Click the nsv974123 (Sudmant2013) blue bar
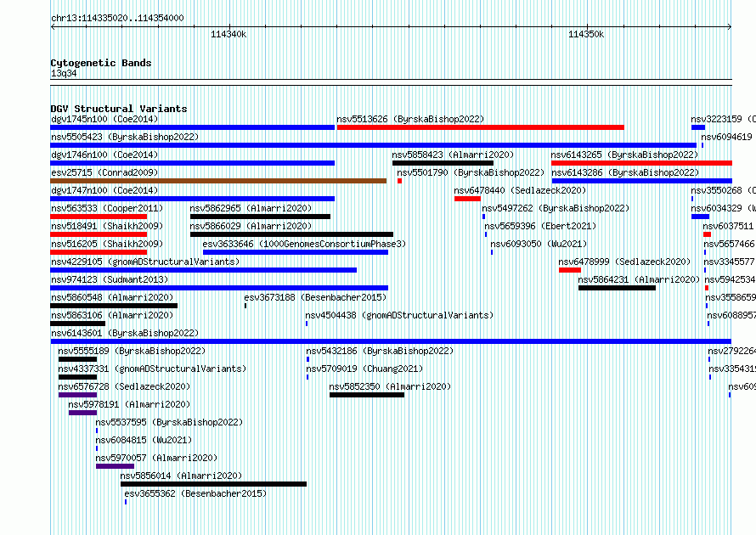Image resolution: width=756 pixels, height=535 pixels. (x=219, y=288)
